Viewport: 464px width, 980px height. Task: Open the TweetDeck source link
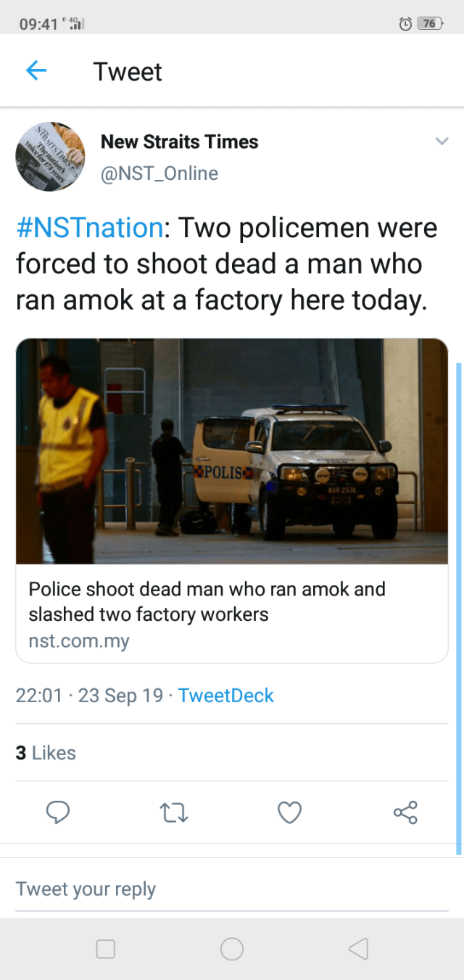tap(226, 695)
